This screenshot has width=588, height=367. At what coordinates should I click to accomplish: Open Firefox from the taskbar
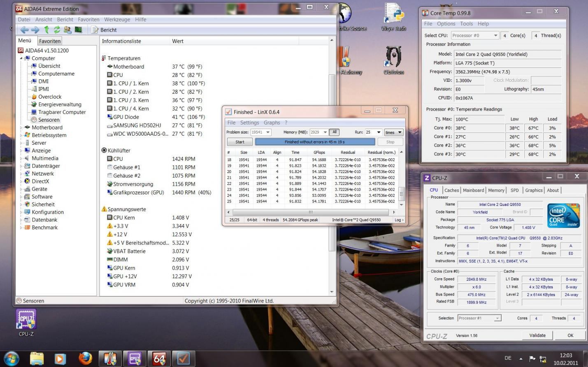[85, 359]
